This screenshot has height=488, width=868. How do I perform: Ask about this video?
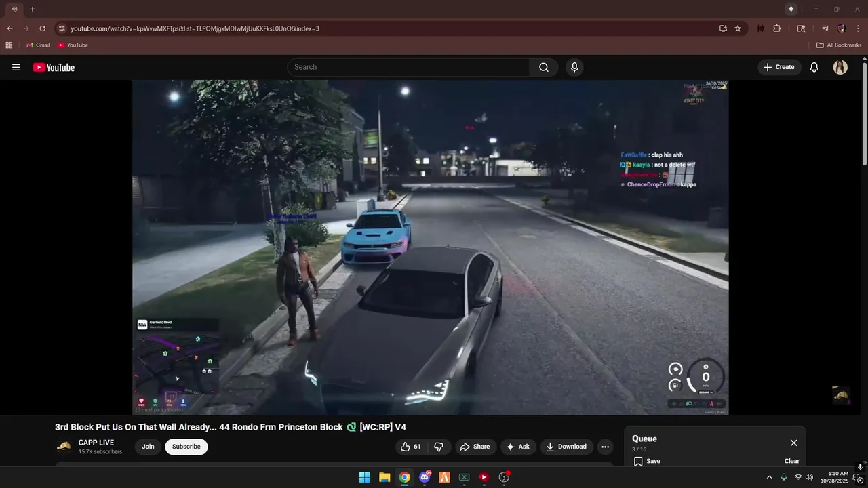tap(518, 447)
